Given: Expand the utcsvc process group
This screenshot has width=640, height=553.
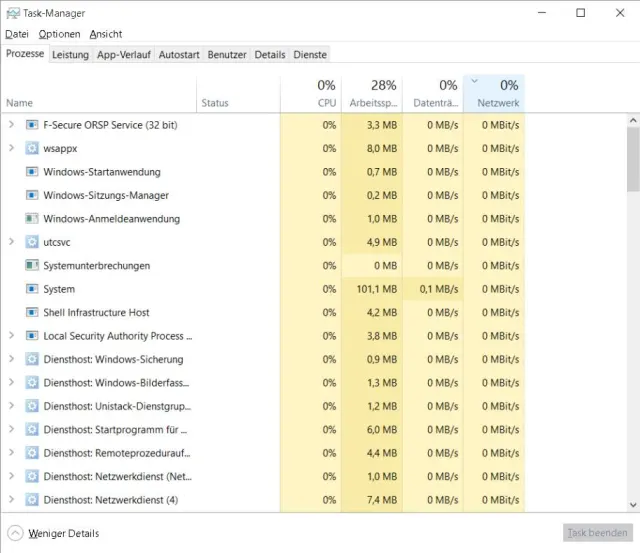Looking at the screenshot, I should point(11,242).
